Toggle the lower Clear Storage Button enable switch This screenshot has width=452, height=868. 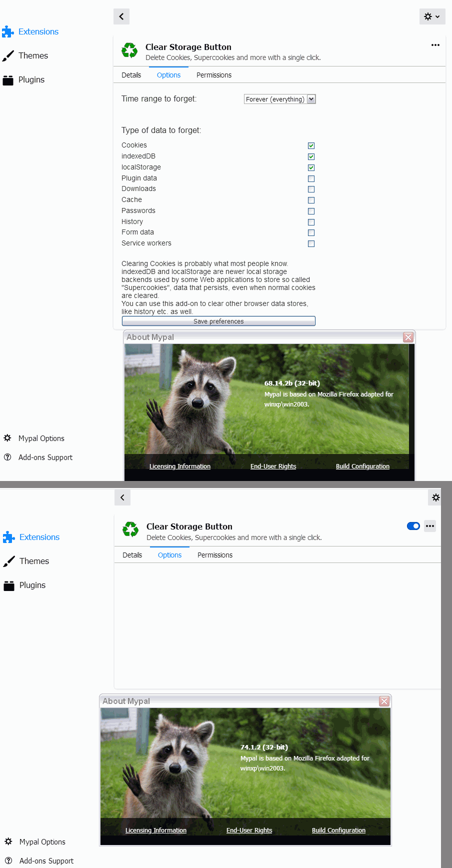point(413,526)
